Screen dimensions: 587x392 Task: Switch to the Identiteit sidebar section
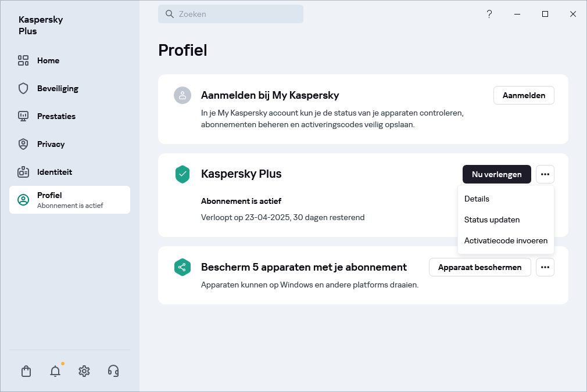point(55,172)
